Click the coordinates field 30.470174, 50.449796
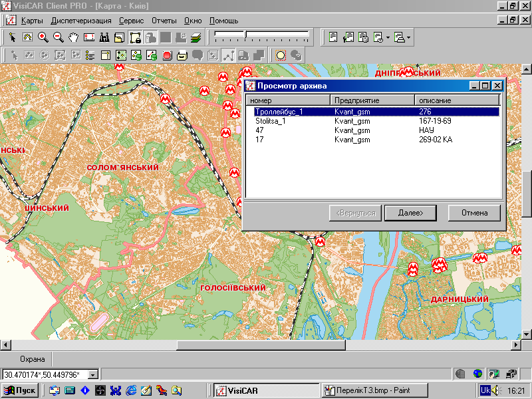Image resolution: width=532 pixels, height=399 pixels. point(45,374)
